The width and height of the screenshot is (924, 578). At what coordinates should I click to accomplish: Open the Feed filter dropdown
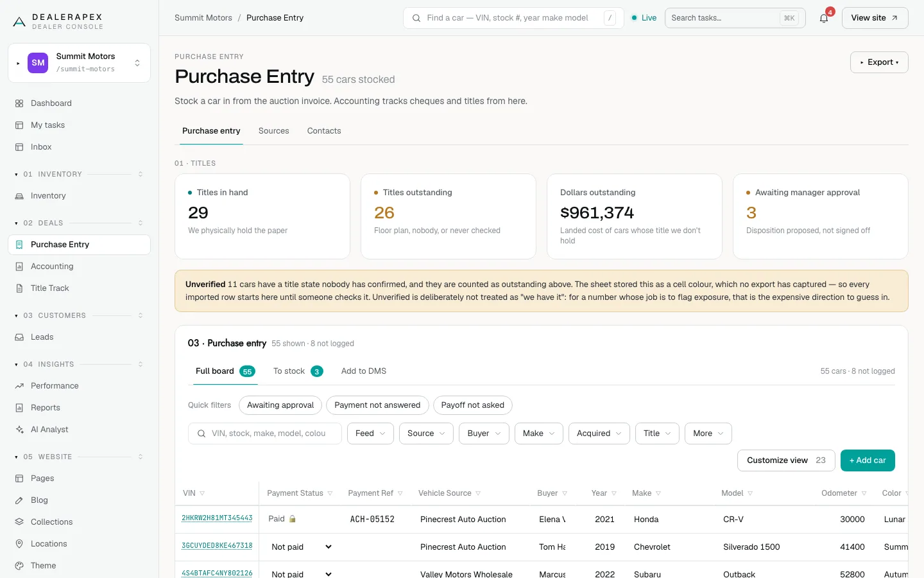(371, 433)
